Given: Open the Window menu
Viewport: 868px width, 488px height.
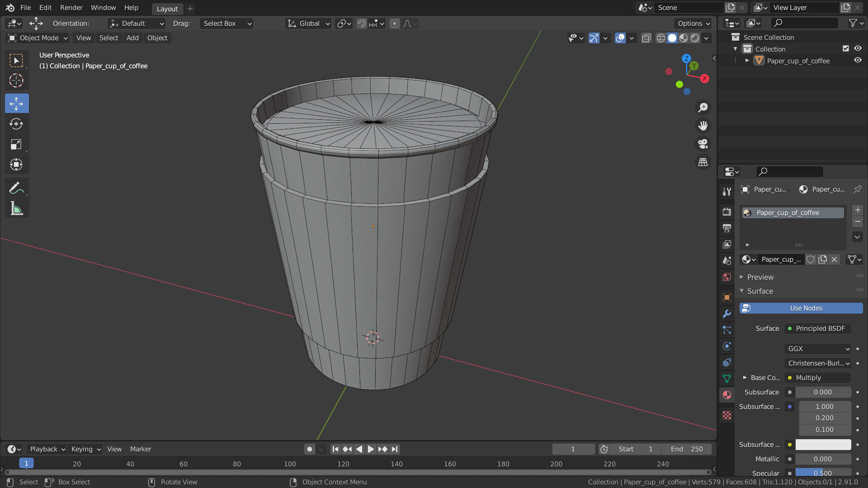Looking at the screenshot, I should (103, 8).
